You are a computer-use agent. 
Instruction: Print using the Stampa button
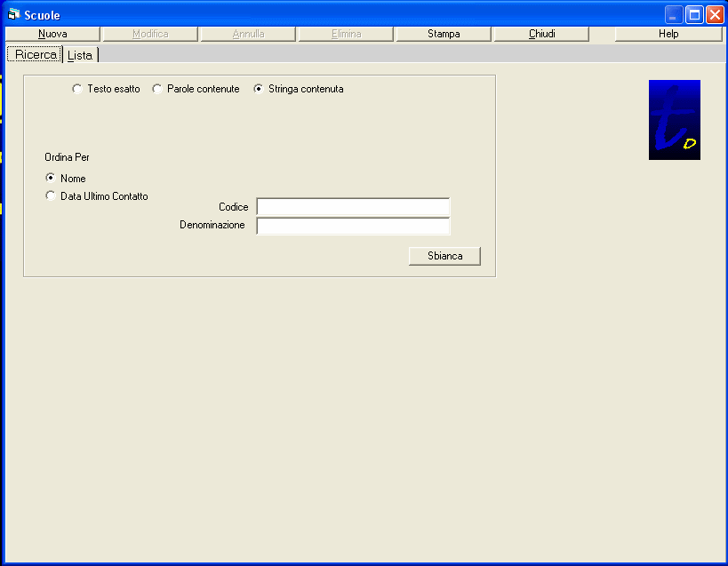[x=444, y=34]
